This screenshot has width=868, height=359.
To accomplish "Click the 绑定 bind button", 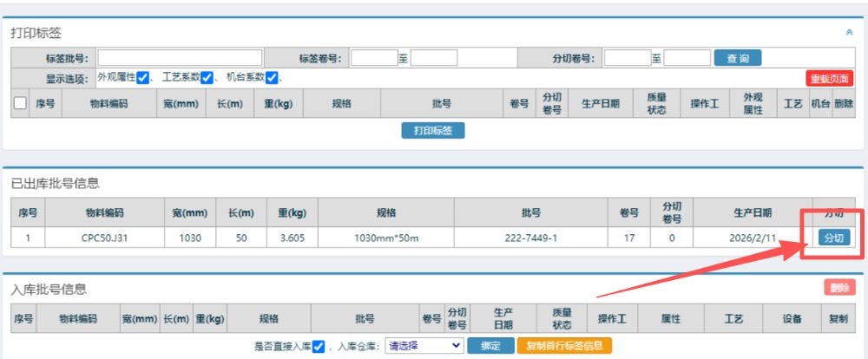I will (x=490, y=345).
